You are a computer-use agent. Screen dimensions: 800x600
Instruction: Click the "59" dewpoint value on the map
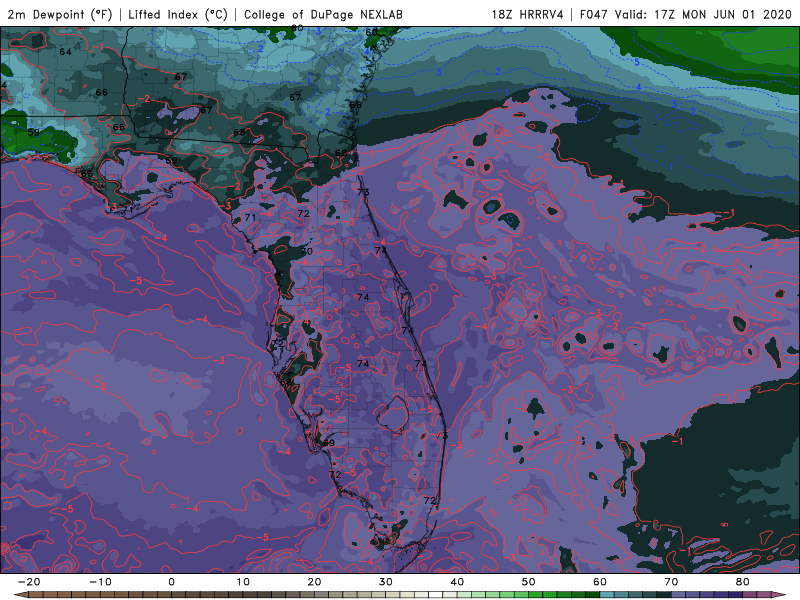33,132
